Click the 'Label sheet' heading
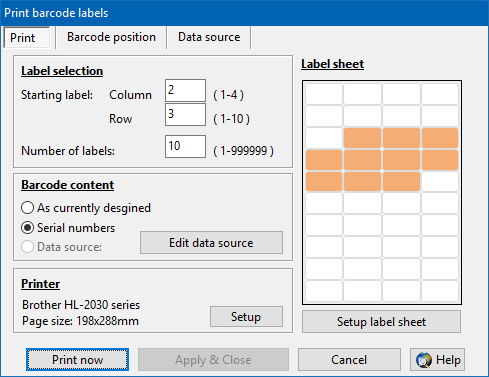Viewport: 489px width, 377px height. point(332,64)
